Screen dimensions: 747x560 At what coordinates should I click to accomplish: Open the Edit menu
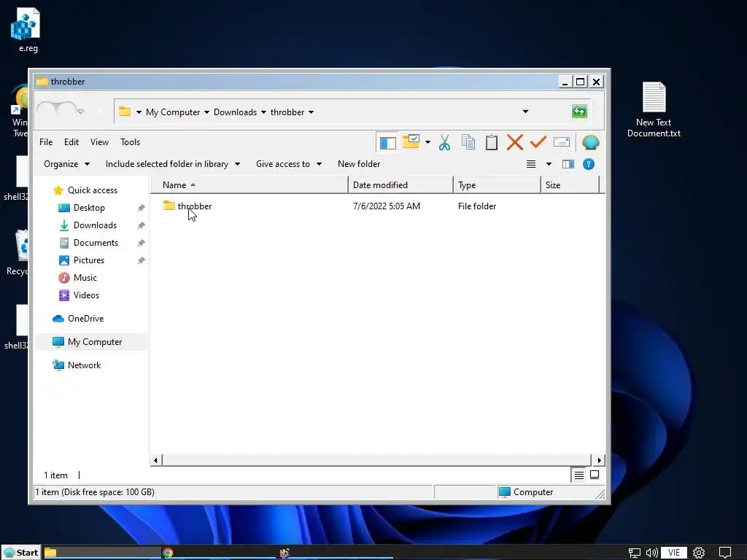click(x=71, y=142)
